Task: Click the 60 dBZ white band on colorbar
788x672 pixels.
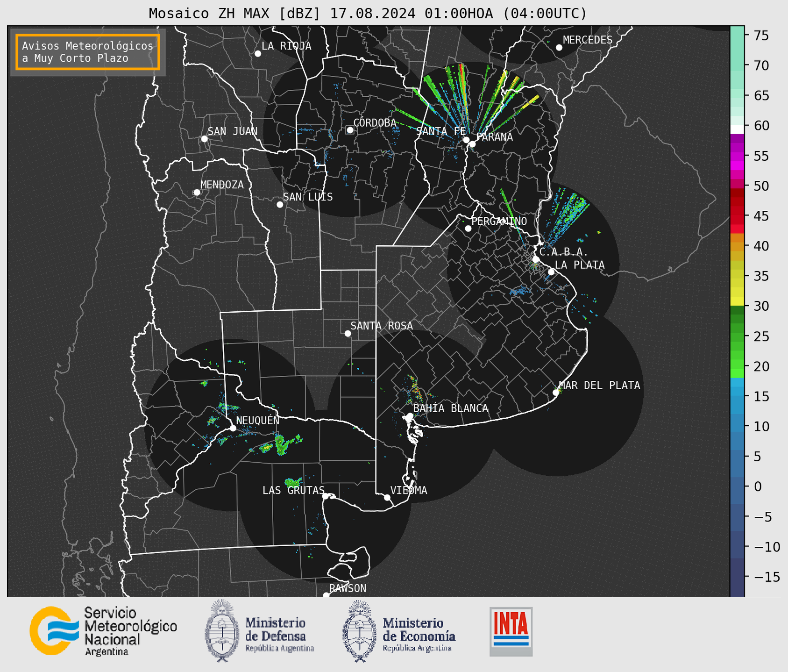Action: tap(737, 129)
